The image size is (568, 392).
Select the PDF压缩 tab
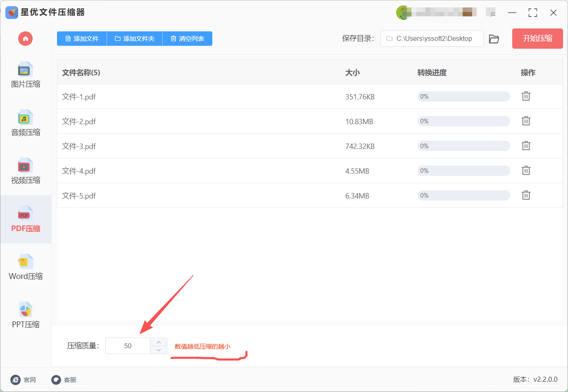(26, 220)
